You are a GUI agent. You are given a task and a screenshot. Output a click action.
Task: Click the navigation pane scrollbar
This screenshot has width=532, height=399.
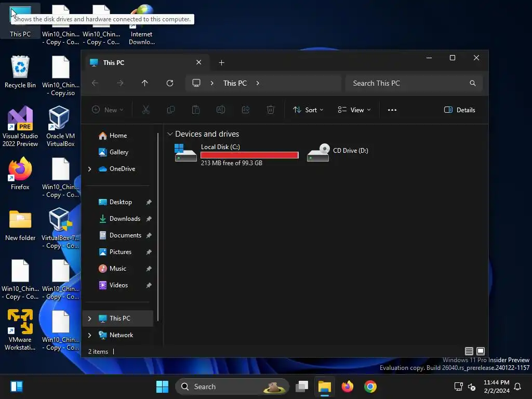[x=158, y=228]
